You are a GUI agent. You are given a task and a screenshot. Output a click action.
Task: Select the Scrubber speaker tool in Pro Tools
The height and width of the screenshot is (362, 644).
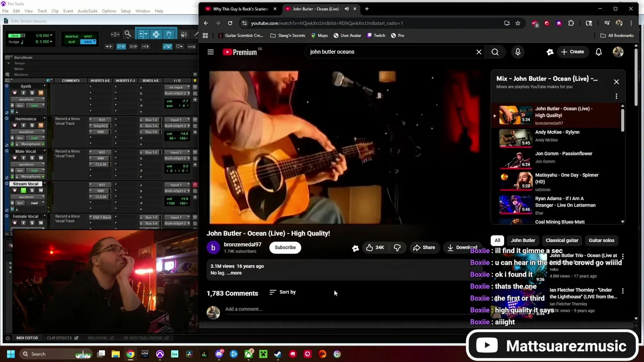[x=184, y=34]
